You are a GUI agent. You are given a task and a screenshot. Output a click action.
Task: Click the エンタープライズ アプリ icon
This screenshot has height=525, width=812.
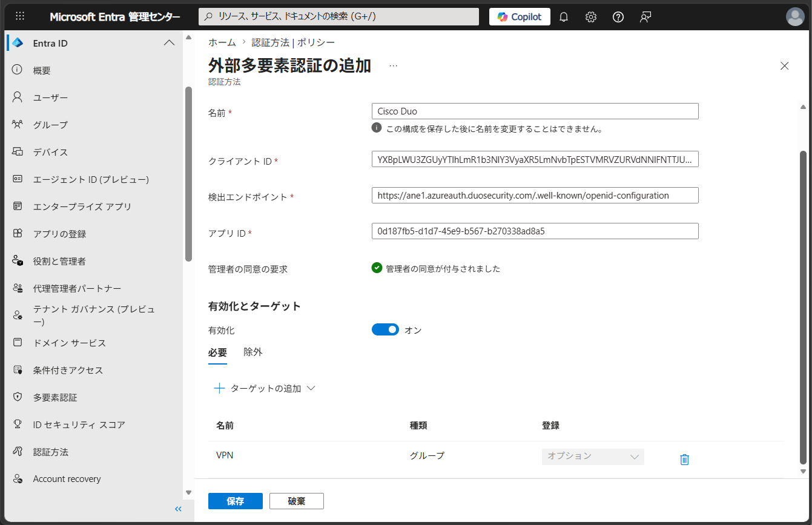coord(18,206)
